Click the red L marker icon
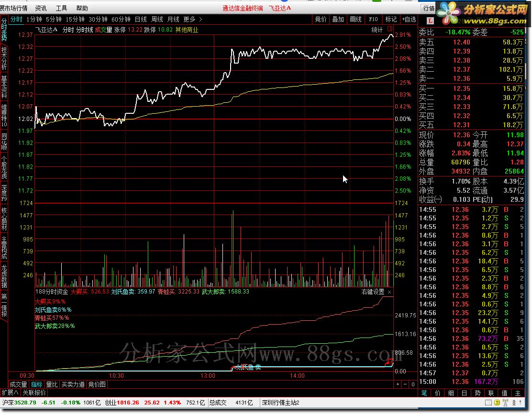 point(430,21)
